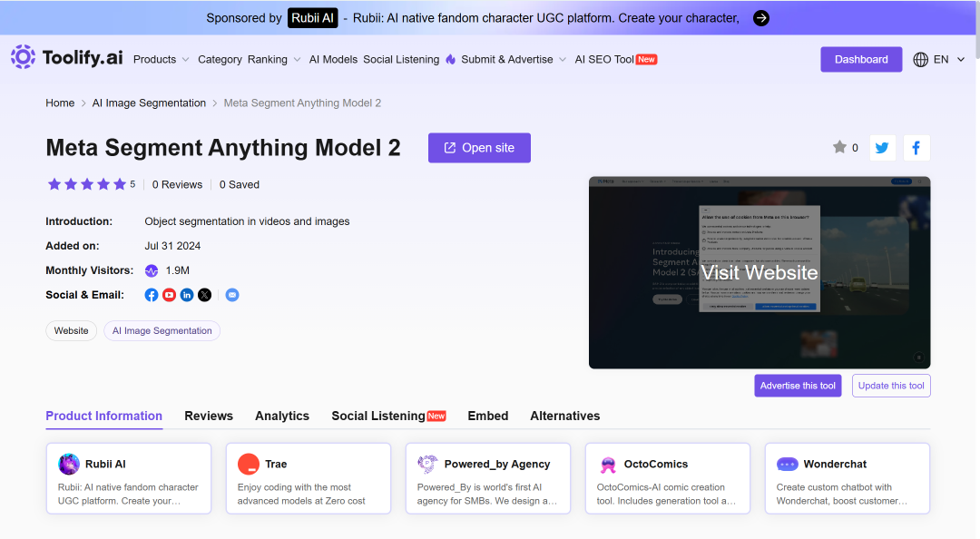Switch to the Product Information tab

(103, 416)
